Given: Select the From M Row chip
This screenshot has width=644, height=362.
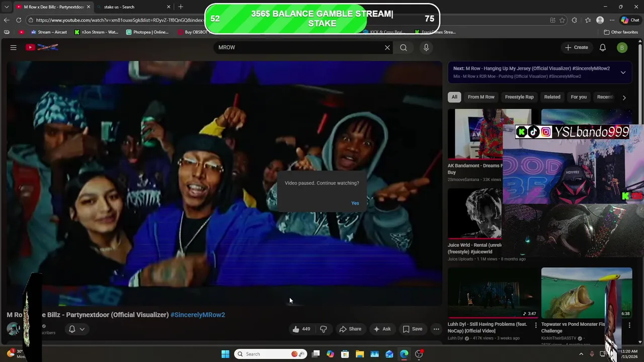Looking at the screenshot, I should click(481, 97).
